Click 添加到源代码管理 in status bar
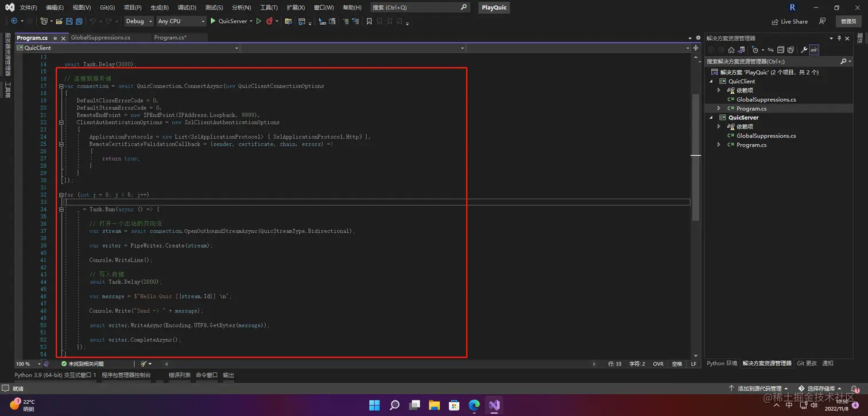868x416 pixels. click(x=759, y=389)
